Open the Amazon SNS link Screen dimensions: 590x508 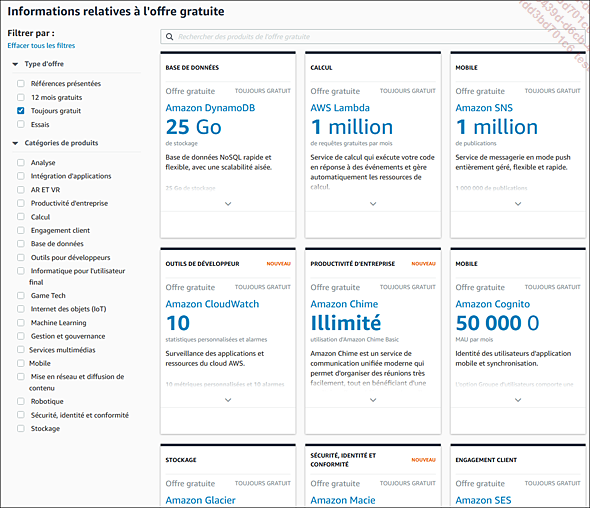[x=484, y=108]
